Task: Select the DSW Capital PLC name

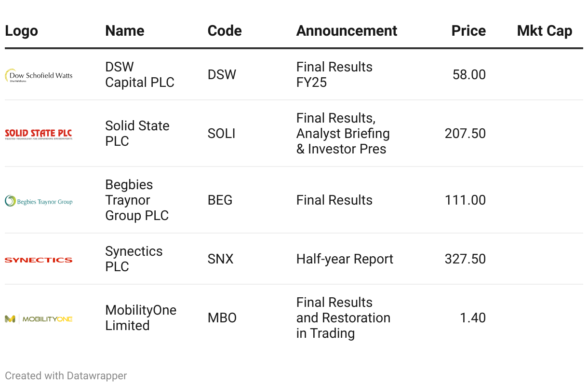Action: click(139, 74)
